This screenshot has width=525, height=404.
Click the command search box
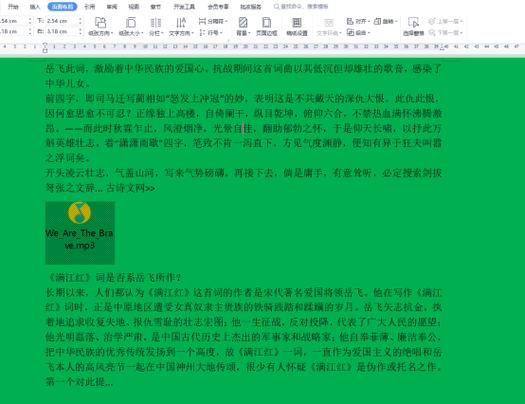tap(301, 6)
